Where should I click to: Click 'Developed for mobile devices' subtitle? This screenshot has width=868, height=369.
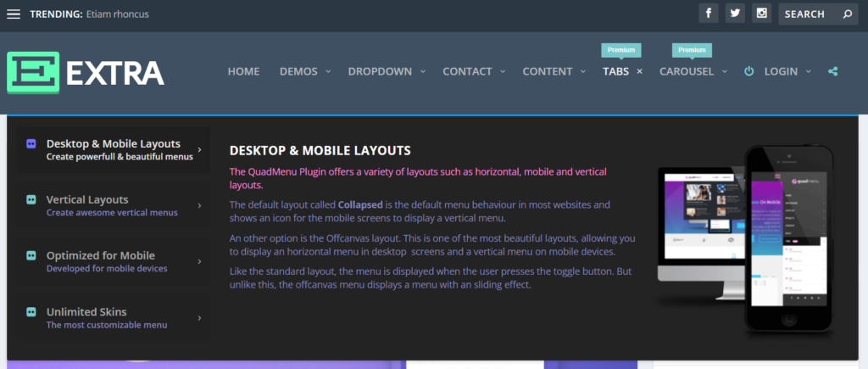[x=107, y=269]
